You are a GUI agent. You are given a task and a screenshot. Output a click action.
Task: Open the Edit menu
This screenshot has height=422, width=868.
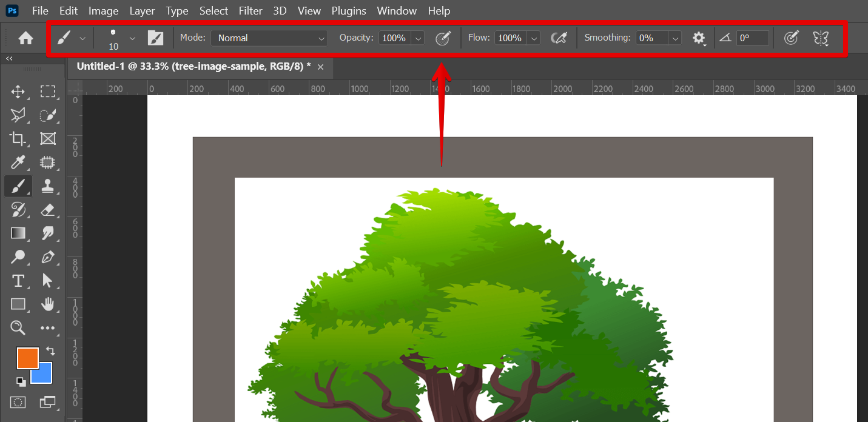(69, 11)
